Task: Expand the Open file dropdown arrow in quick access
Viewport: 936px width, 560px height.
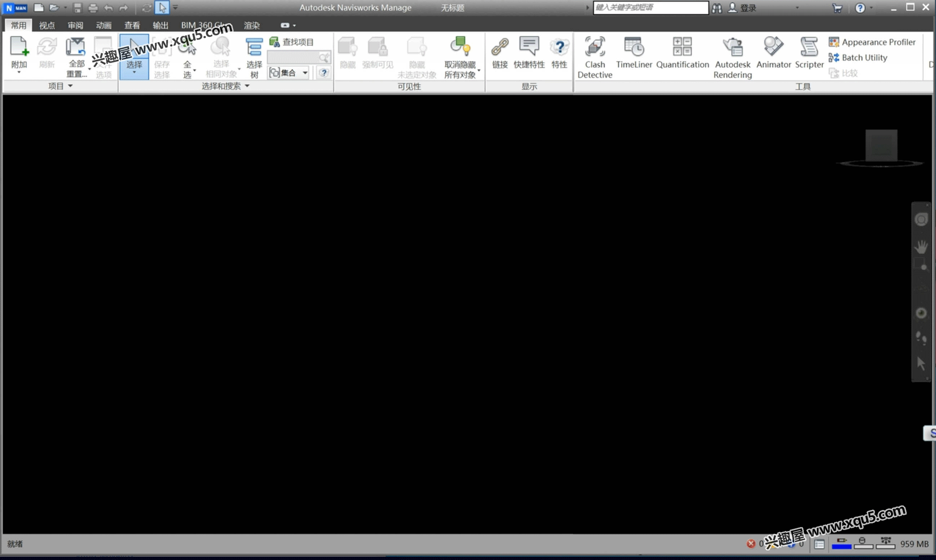Action: pyautogui.click(x=65, y=7)
